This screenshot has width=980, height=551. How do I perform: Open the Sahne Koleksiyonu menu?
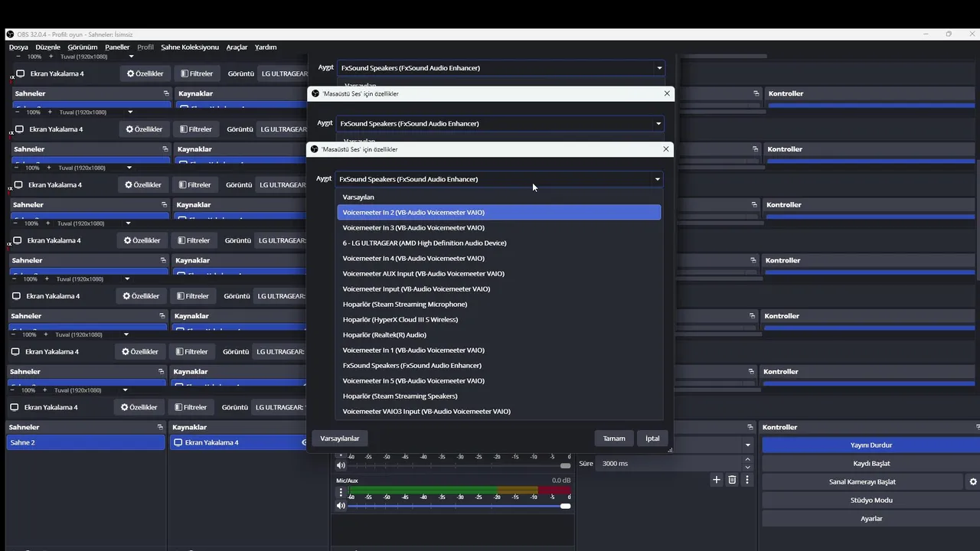(x=190, y=47)
